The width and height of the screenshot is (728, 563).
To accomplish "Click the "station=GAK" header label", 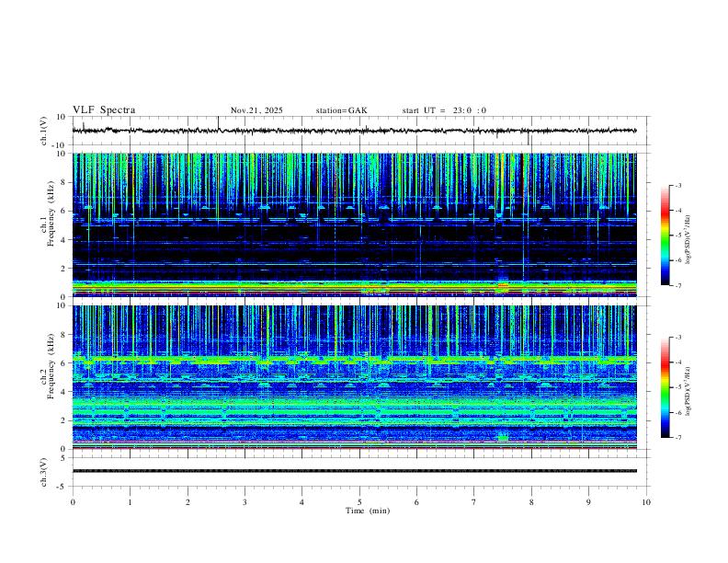I will pyautogui.click(x=341, y=110).
